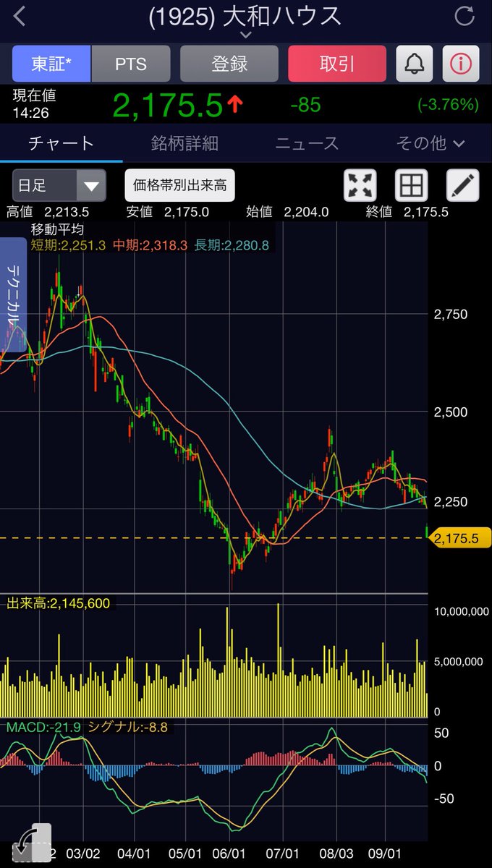Viewport: 492px width, 868px height.
Task: Tap the 09/01 date label
Action: 385,854
